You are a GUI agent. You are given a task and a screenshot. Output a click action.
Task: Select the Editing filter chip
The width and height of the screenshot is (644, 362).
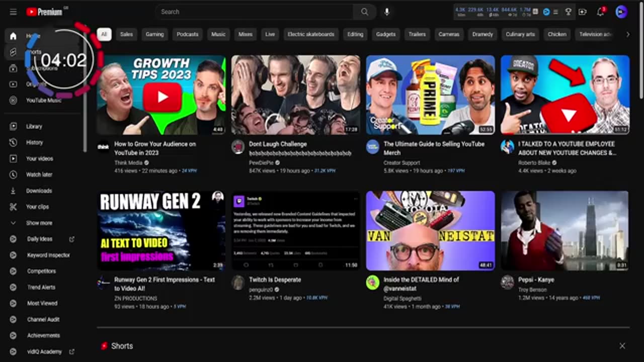pos(355,34)
